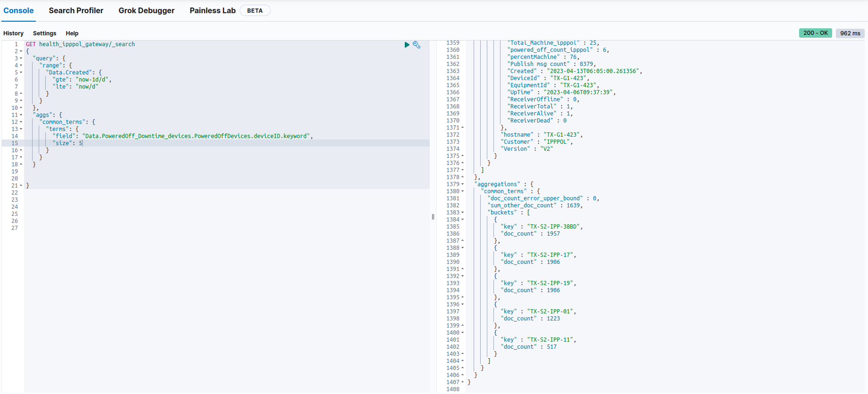Click the "ReceiverAlive" key
The height and width of the screenshot is (394, 868).
tap(532, 114)
